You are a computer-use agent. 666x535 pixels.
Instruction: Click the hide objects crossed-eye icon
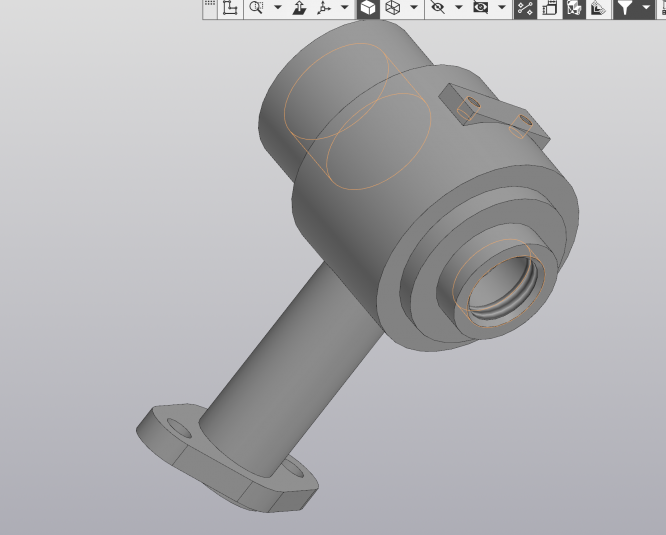(437, 8)
